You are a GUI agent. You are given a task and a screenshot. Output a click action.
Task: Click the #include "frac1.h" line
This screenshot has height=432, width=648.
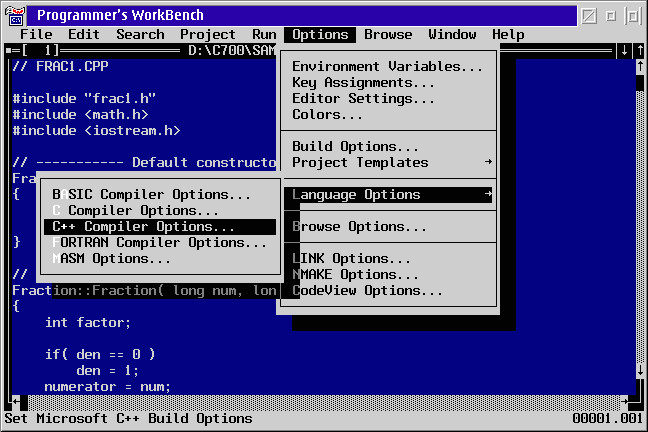pyautogui.click(x=84, y=99)
